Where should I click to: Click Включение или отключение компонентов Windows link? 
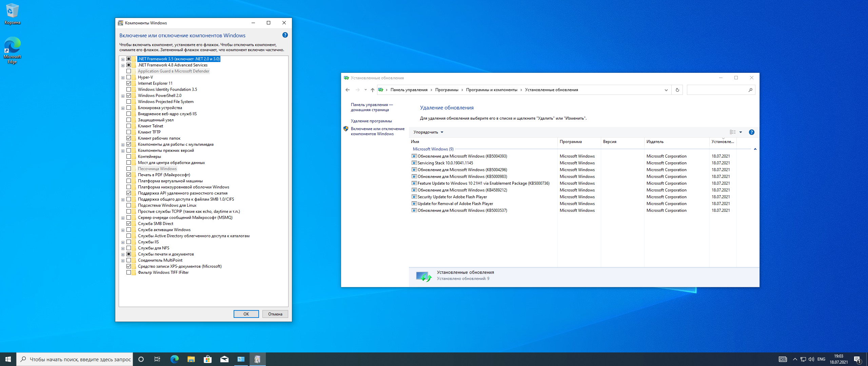point(377,131)
